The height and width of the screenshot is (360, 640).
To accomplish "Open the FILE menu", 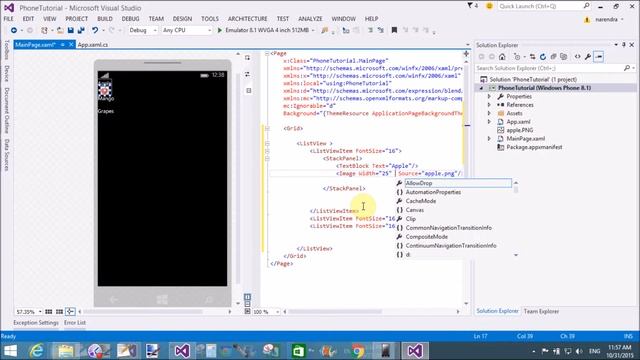I will click(9, 19).
